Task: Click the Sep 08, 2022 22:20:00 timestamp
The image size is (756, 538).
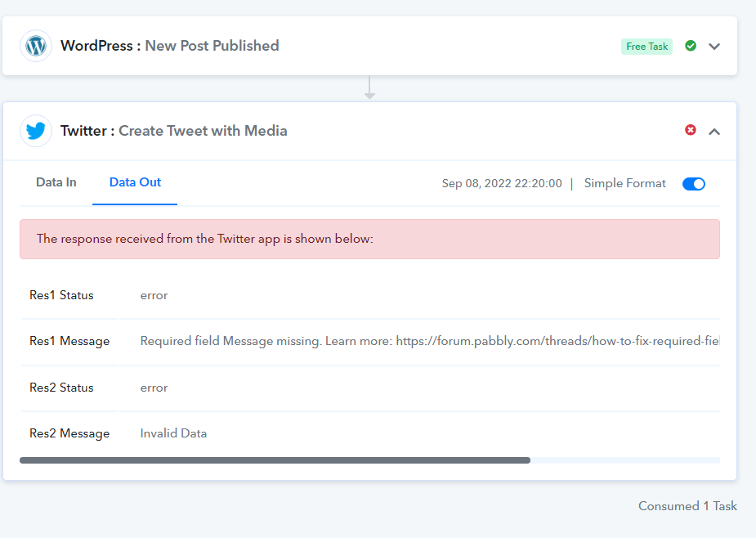Action: click(x=502, y=183)
